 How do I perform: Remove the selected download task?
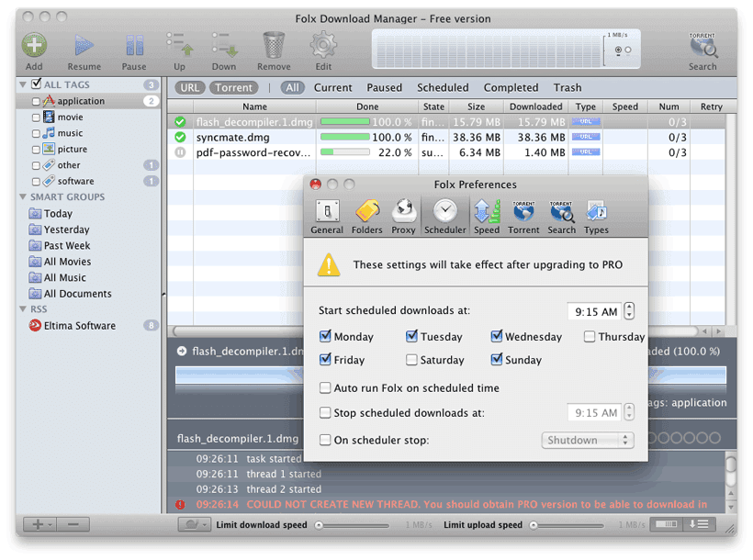(273, 44)
